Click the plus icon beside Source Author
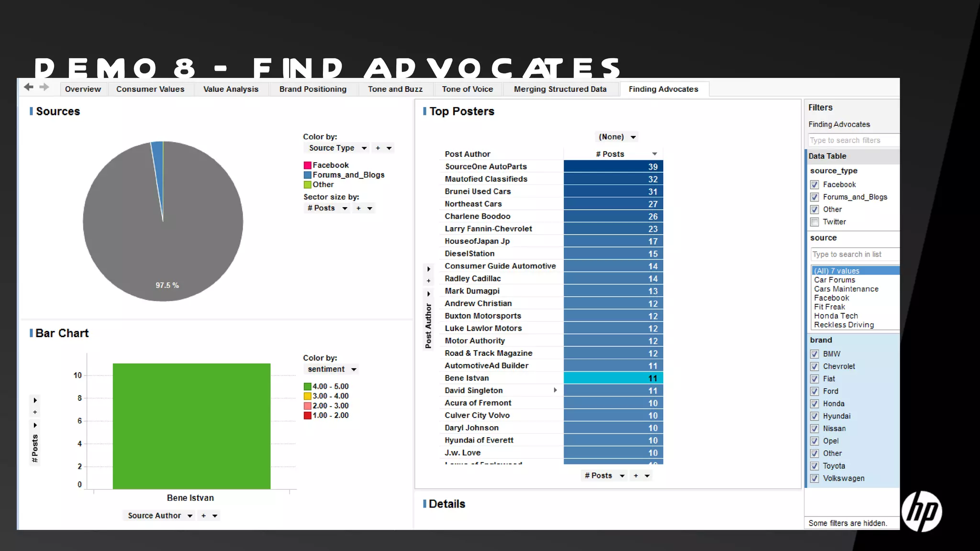Screen dimensions: 980x551 (x=204, y=516)
